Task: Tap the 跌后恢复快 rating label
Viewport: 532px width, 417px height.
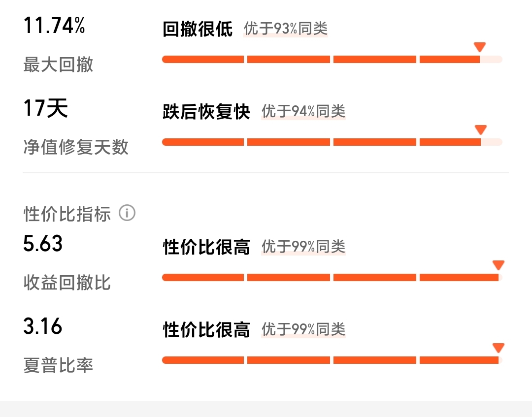Action: [206, 112]
